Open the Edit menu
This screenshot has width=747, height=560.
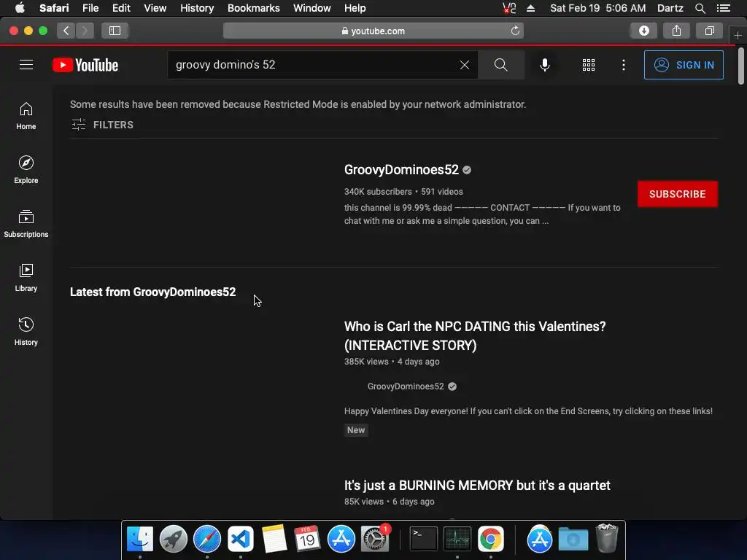tap(122, 8)
